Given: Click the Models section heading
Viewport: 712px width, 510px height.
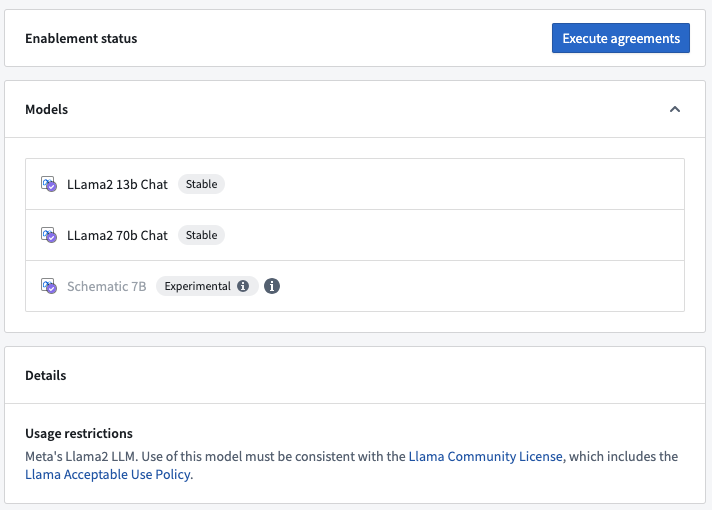Looking at the screenshot, I should tap(46, 109).
